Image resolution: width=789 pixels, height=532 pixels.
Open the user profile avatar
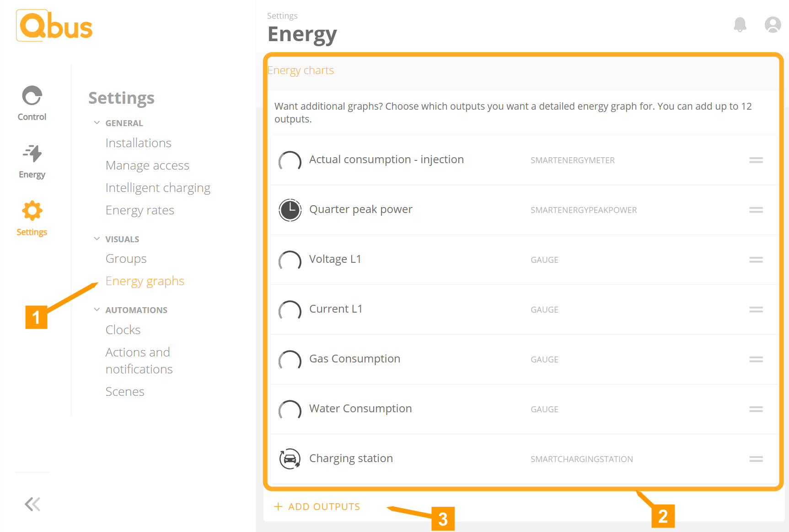pyautogui.click(x=773, y=25)
